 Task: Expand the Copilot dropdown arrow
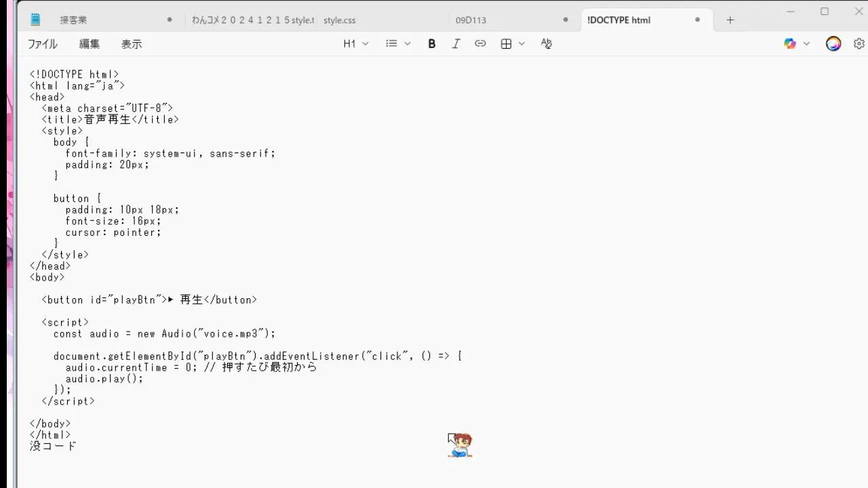tap(806, 43)
